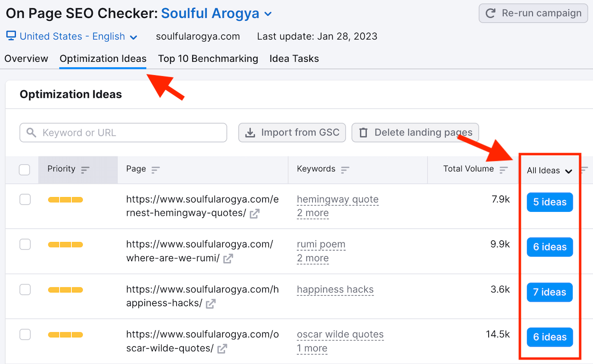This screenshot has width=593, height=364.
Task: Tick the select-all checkbox in table header
Action: 24,170
